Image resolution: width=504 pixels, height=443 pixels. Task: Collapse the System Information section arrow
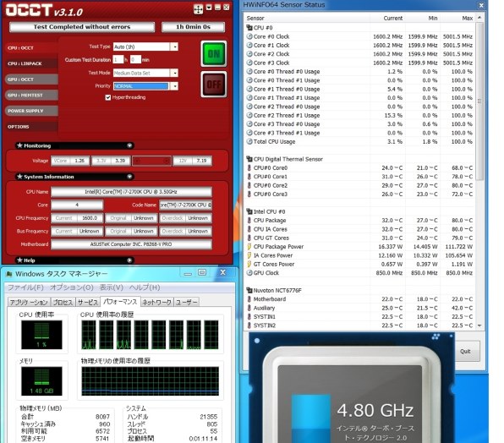point(129,177)
